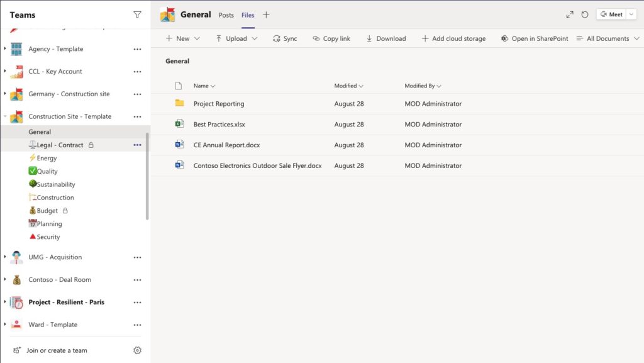Image resolution: width=644 pixels, height=363 pixels.
Task: Open the Meet options dropdown arrow
Action: [x=631, y=14]
